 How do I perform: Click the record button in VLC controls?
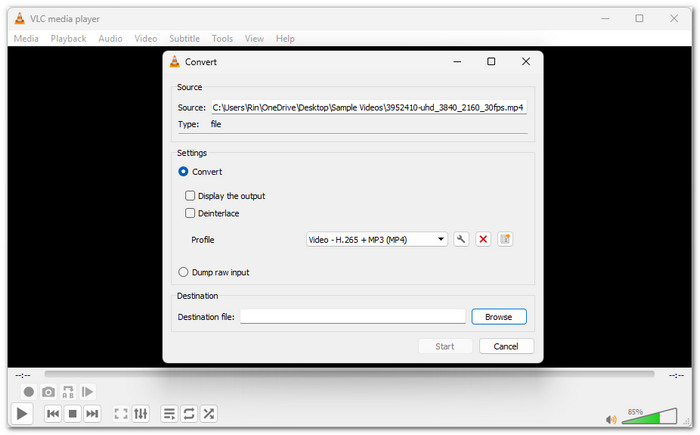29,392
